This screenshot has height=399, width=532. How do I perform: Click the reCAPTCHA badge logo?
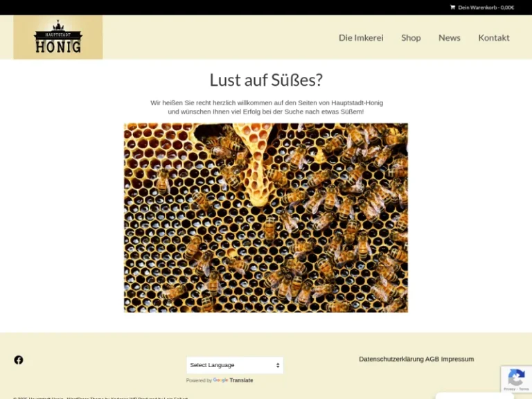516,378
